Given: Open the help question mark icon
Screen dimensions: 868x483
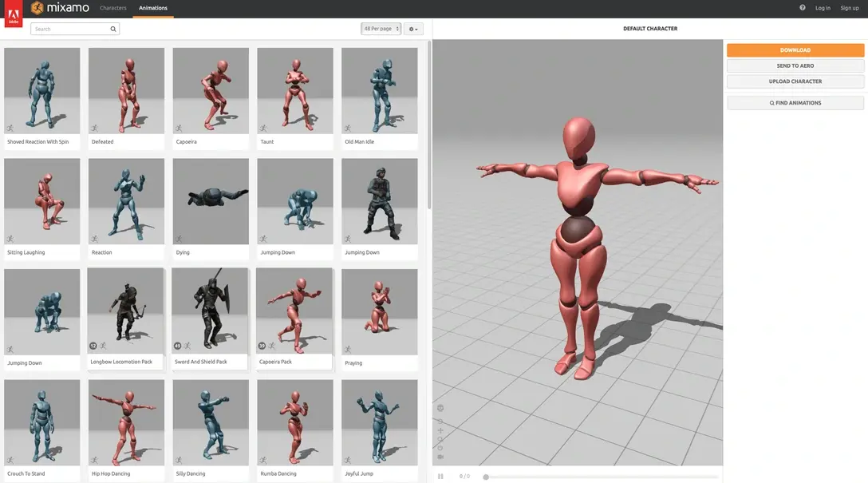Looking at the screenshot, I should 802,8.
